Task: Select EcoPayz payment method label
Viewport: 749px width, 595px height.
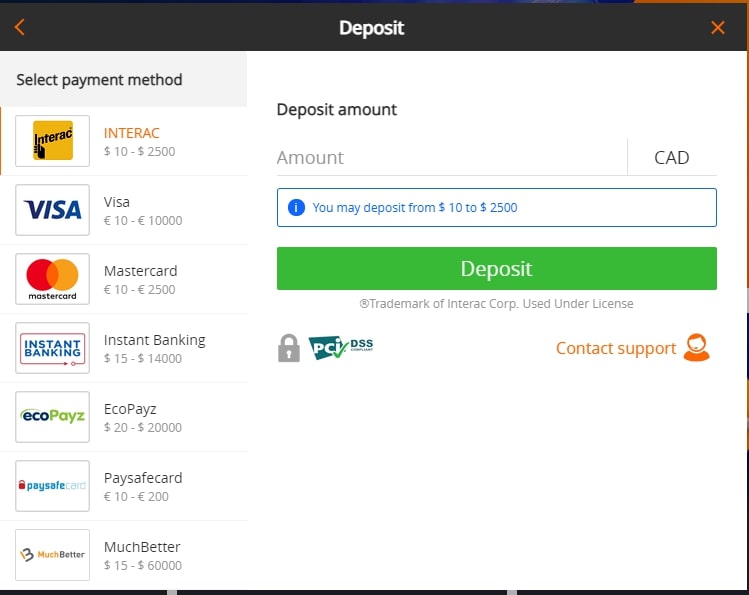Action: [x=130, y=409]
